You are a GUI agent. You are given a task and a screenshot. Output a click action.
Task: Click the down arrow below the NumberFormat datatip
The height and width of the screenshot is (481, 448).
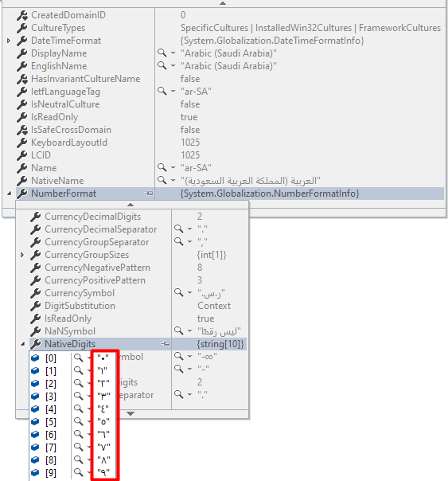click(131, 413)
